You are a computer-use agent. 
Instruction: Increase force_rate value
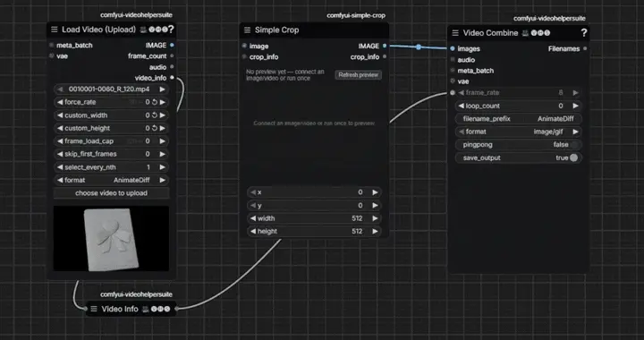click(x=163, y=102)
